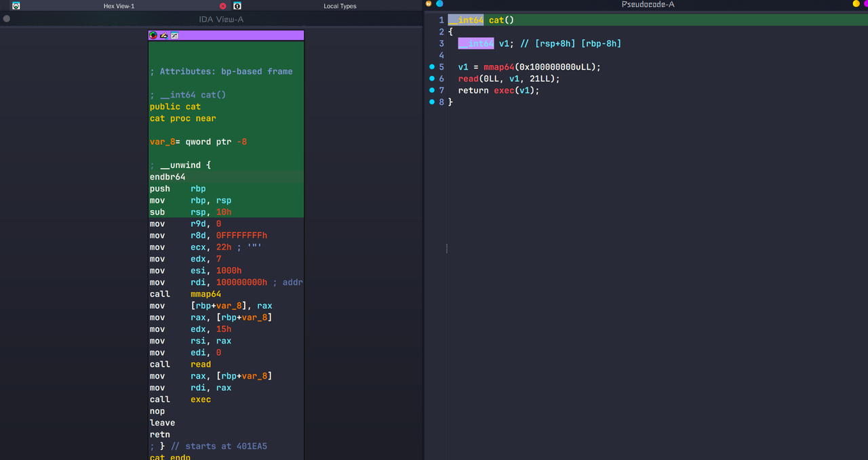Click the blue circle button in Pseudocode-A header
The image size is (868, 460).
click(x=439, y=4)
